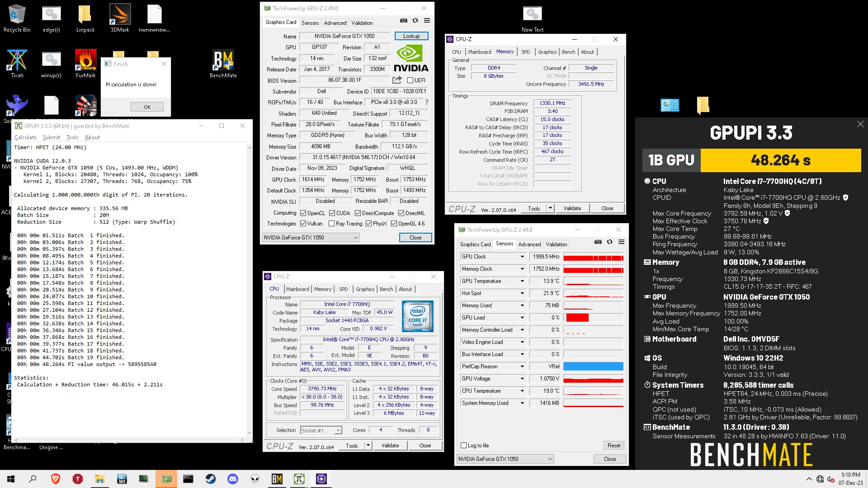Click OK in the Finish dialog
The image size is (868, 488).
point(147,107)
